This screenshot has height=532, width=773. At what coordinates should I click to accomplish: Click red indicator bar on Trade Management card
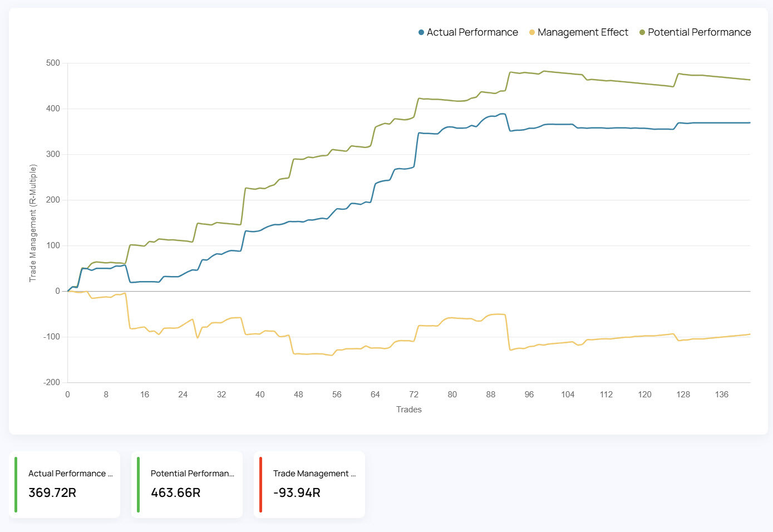coord(260,485)
